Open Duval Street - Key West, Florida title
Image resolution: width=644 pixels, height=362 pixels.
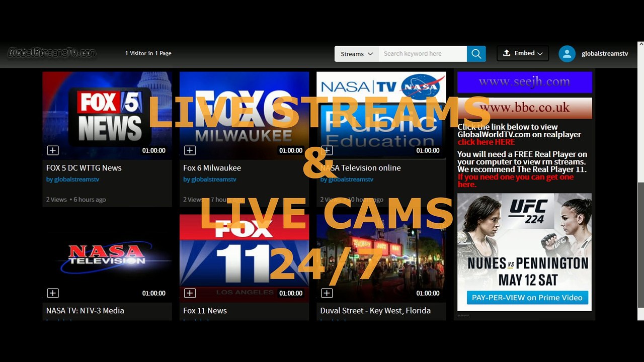pyautogui.click(x=375, y=311)
